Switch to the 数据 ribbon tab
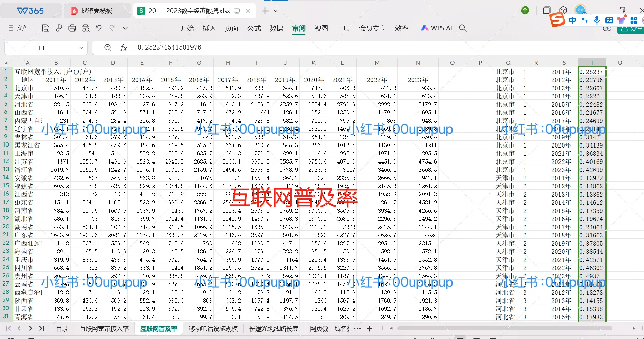The height and width of the screenshot is (339, 644). pos(276,28)
